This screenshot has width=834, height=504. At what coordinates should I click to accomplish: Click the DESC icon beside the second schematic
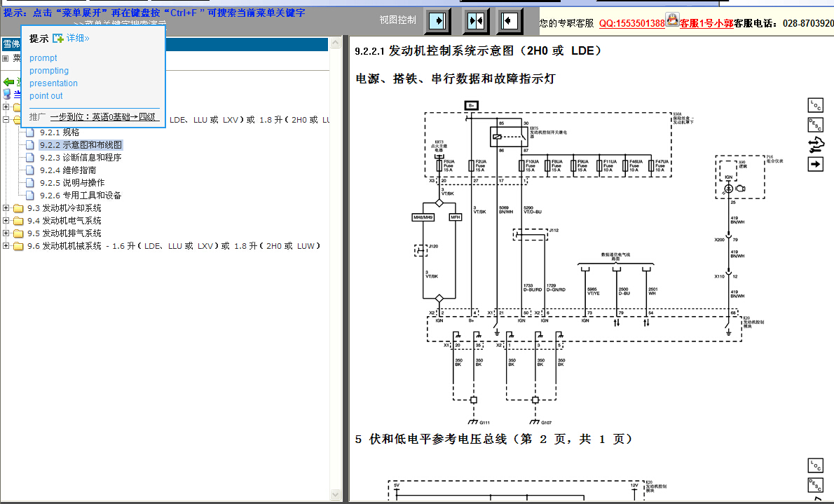(x=815, y=485)
